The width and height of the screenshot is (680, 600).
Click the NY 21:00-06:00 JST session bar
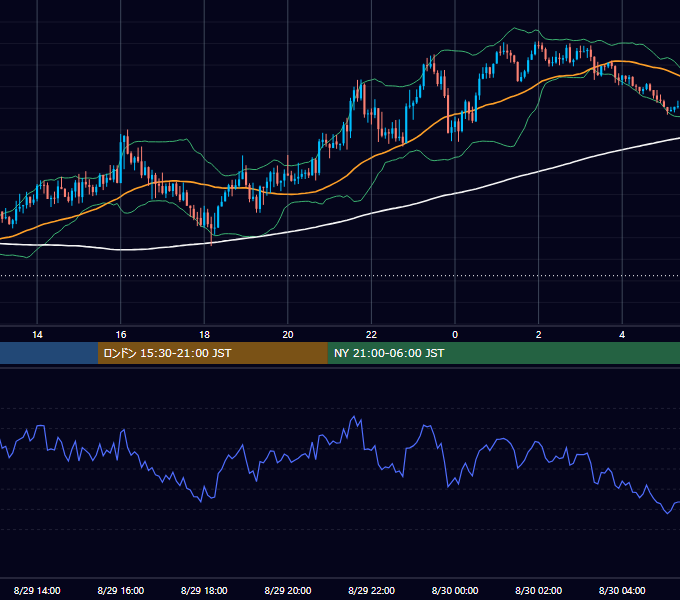[x=503, y=353]
